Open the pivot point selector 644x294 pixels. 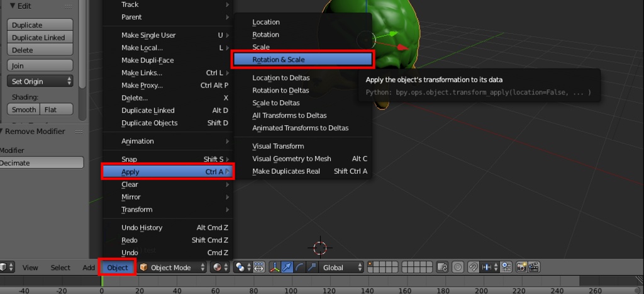click(243, 268)
